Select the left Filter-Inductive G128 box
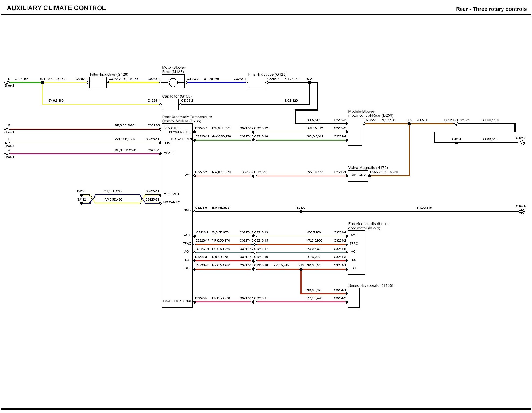This screenshot has height=413, width=532. click(98, 82)
